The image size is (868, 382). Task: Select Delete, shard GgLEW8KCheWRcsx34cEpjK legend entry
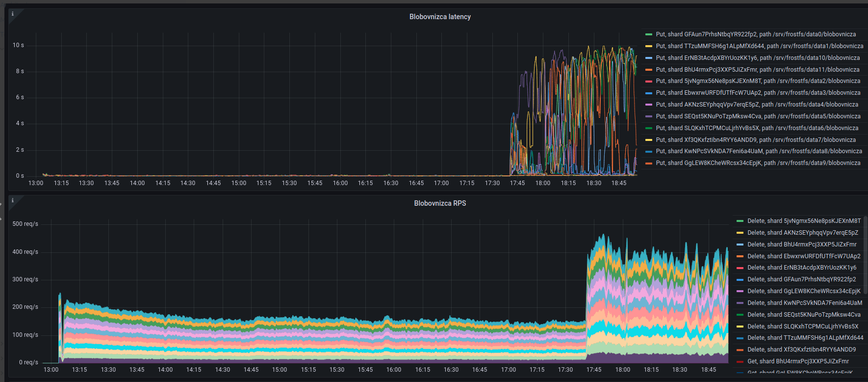tap(804, 291)
